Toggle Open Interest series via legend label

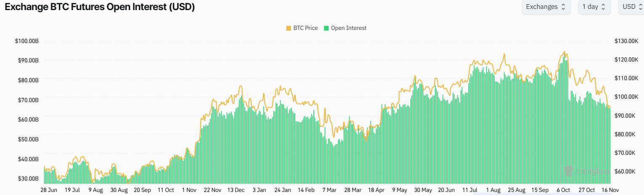pyautogui.click(x=348, y=28)
